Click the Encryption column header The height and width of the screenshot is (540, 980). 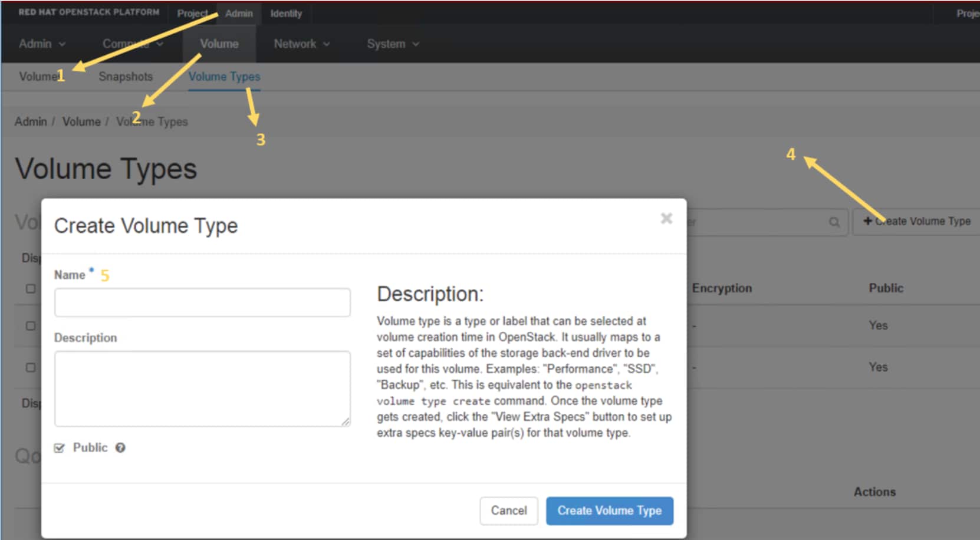[x=722, y=288]
